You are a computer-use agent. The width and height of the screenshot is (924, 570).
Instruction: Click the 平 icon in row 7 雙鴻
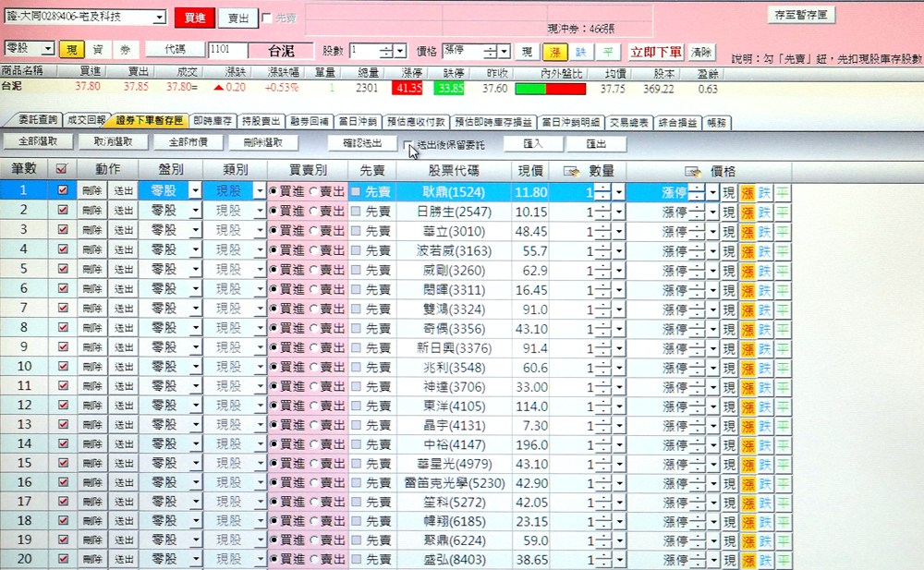(782, 309)
